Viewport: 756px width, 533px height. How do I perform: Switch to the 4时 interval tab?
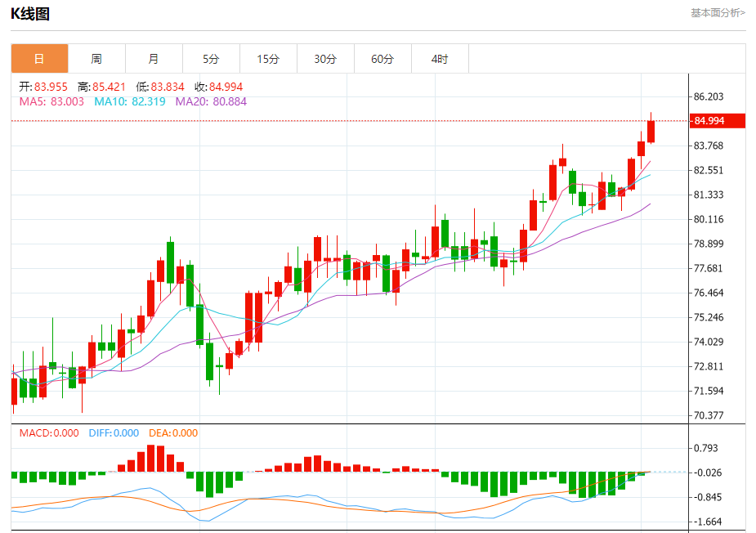(440, 59)
